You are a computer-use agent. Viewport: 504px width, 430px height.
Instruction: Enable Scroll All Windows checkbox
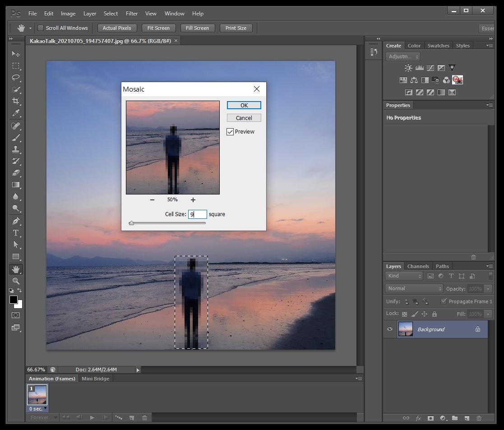[x=41, y=28]
